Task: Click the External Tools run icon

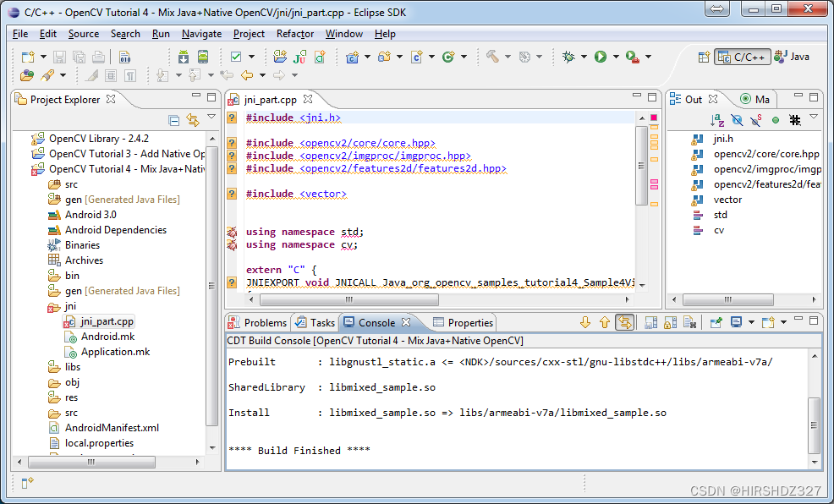Action: tap(633, 57)
